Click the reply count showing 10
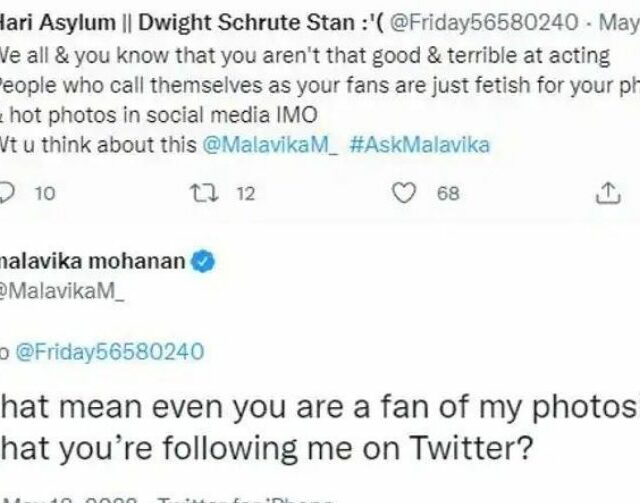Viewport: 640px width, 503px height. click(45, 194)
